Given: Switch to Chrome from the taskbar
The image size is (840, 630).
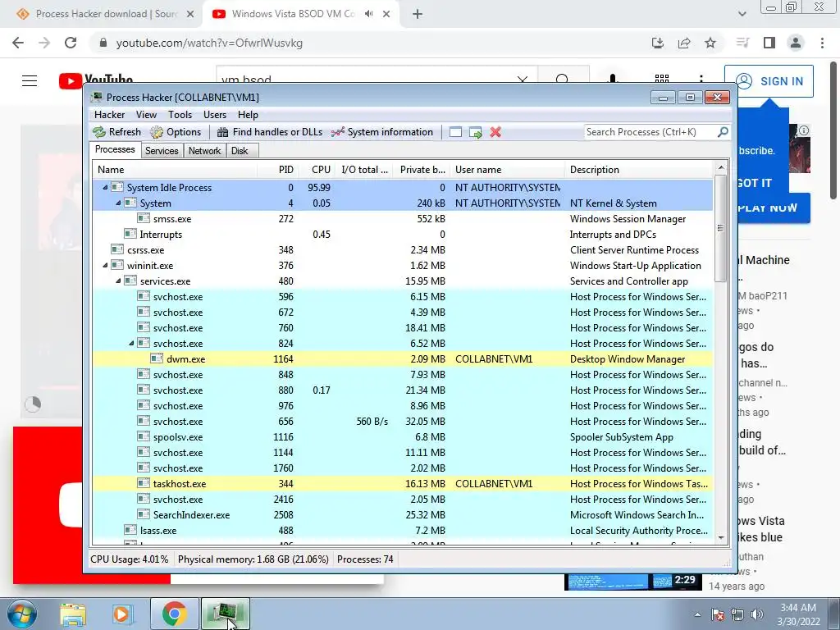Looking at the screenshot, I should [x=174, y=614].
